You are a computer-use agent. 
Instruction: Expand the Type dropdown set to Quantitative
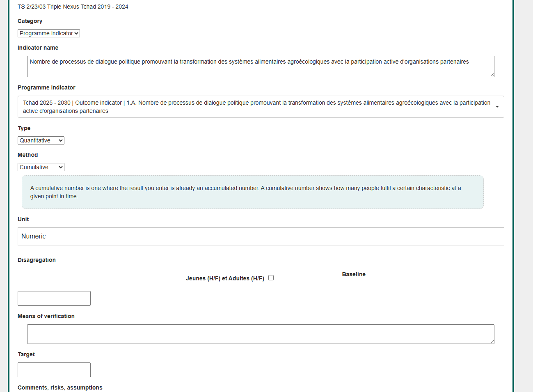pos(41,140)
